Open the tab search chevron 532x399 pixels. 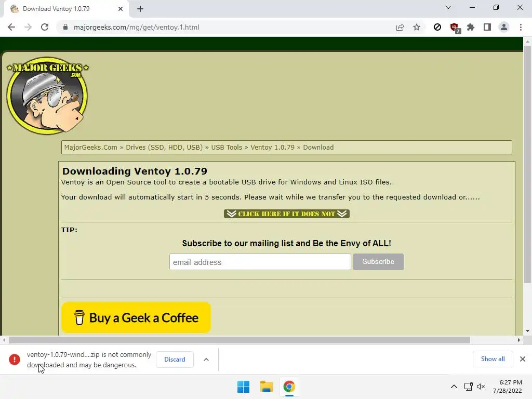[448, 7]
